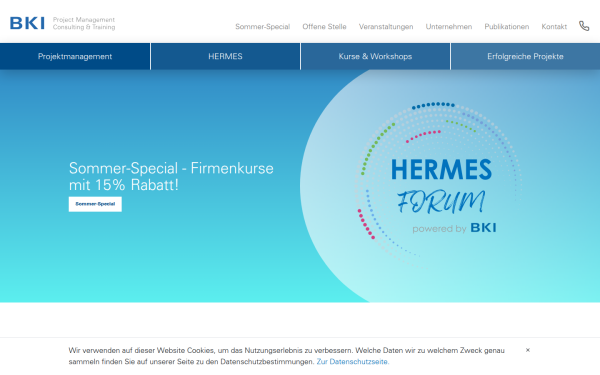Click the Project Management Consulting & Training tagline

pos(84,23)
